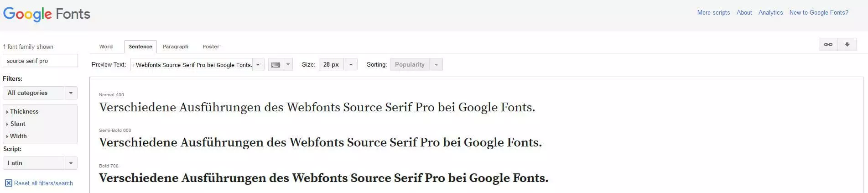The width and height of the screenshot is (868, 193).
Task: Click the keyboard icon in preview toolbar
Action: click(x=275, y=65)
